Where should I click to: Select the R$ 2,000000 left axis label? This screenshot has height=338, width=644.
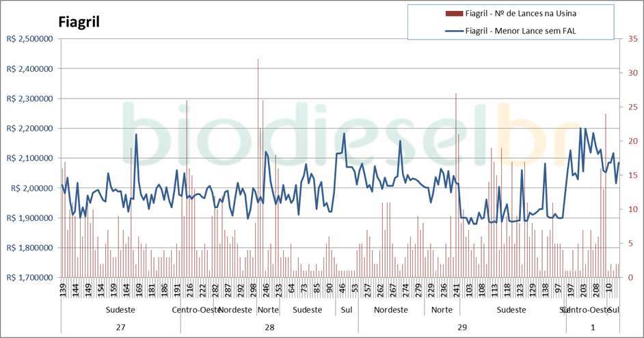(29, 188)
